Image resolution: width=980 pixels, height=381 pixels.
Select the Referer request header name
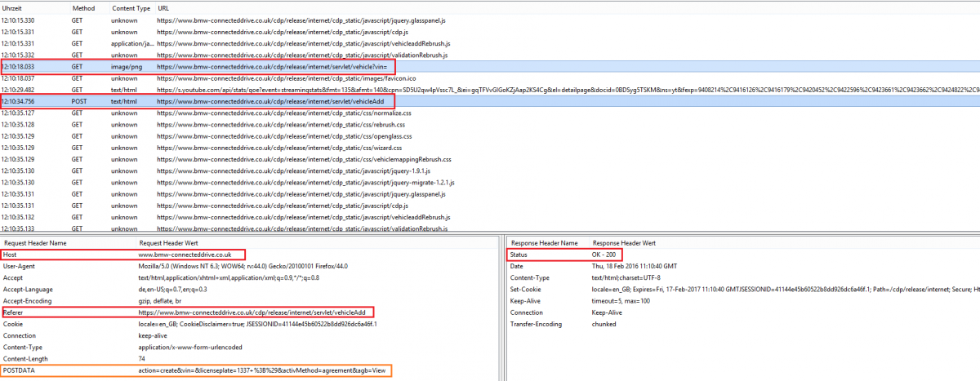click(13, 312)
